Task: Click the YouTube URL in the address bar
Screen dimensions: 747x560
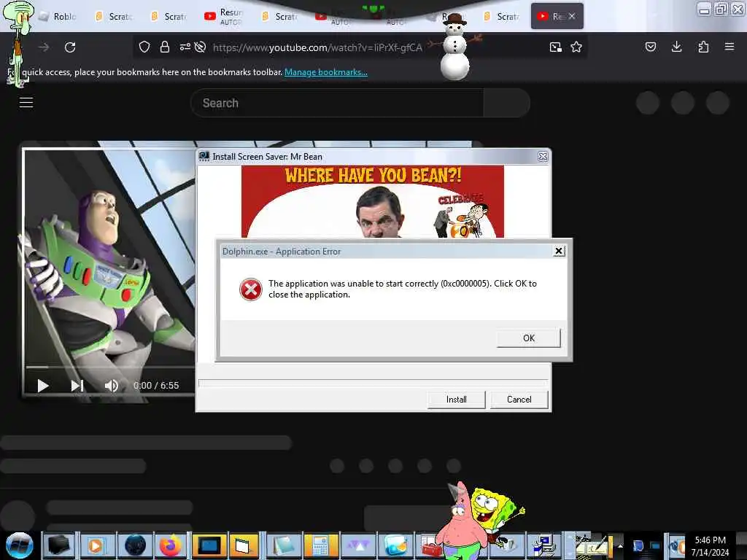Action: point(317,47)
